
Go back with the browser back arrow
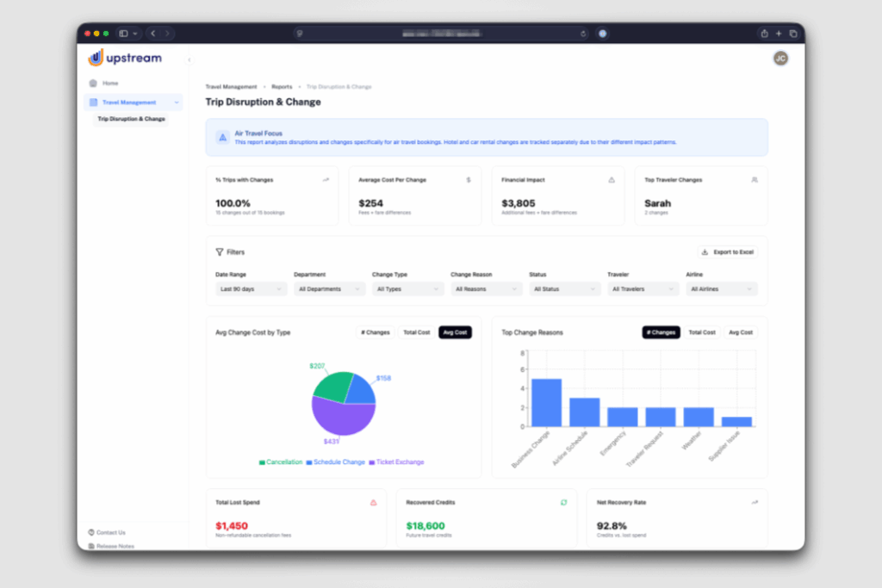click(153, 34)
